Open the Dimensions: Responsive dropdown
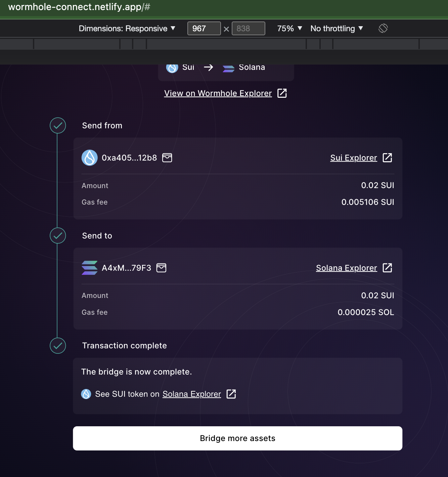Screen dimensions: 448x477 point(127,28)
